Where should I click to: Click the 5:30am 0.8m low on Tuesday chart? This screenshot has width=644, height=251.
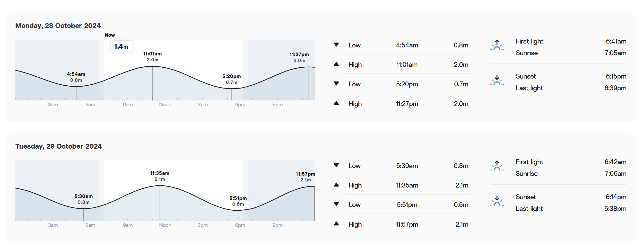(84, 199)
